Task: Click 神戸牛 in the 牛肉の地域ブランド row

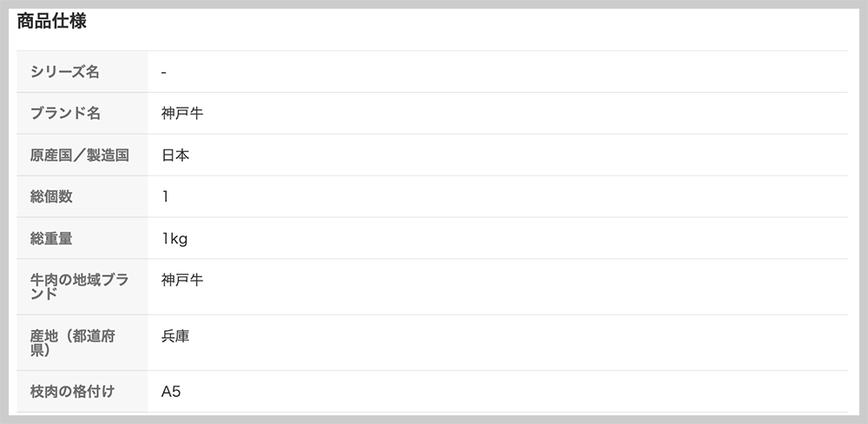Action: pos(182,280)
